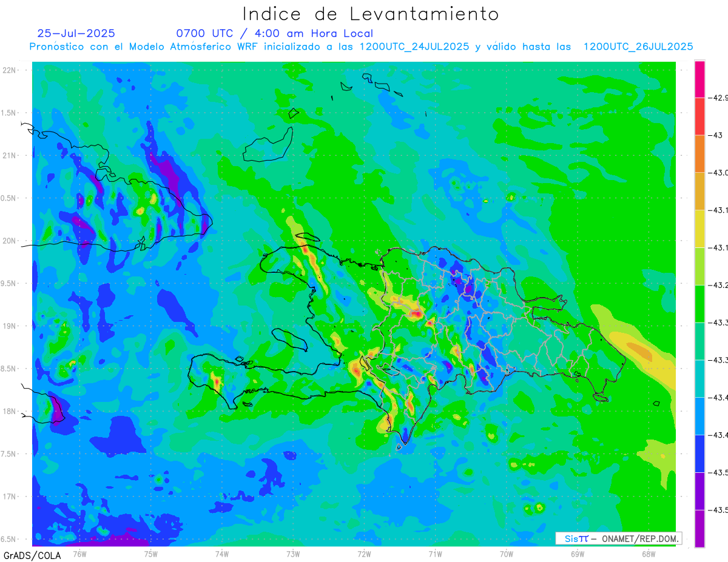
Task: Click the '7.5N' latitude label
Action: click(8, 454)
